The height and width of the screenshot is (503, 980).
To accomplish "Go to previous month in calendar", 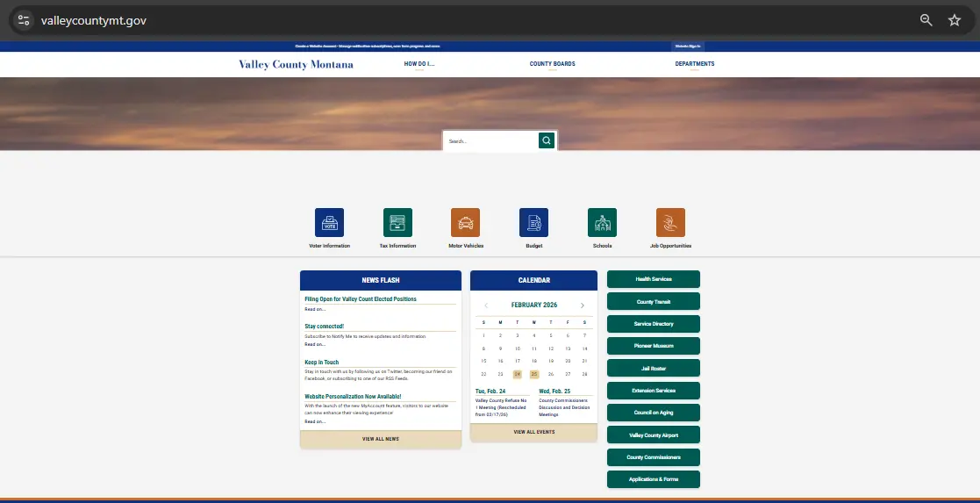I will [x=486, y=305].
